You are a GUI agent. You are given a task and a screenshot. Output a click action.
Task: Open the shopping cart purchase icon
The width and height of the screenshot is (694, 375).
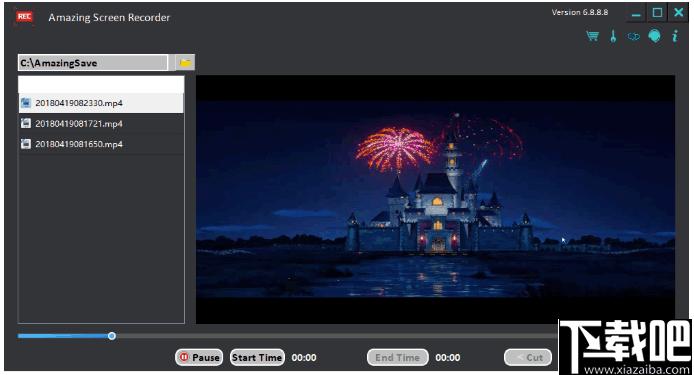coord(592,36)
